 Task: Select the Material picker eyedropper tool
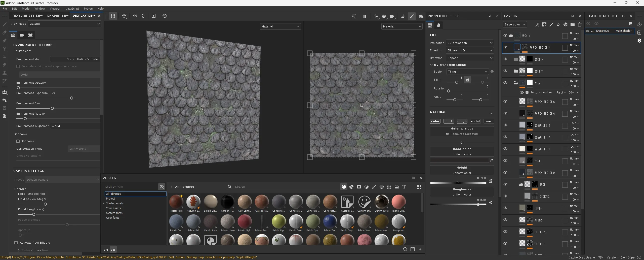[4, 81]
